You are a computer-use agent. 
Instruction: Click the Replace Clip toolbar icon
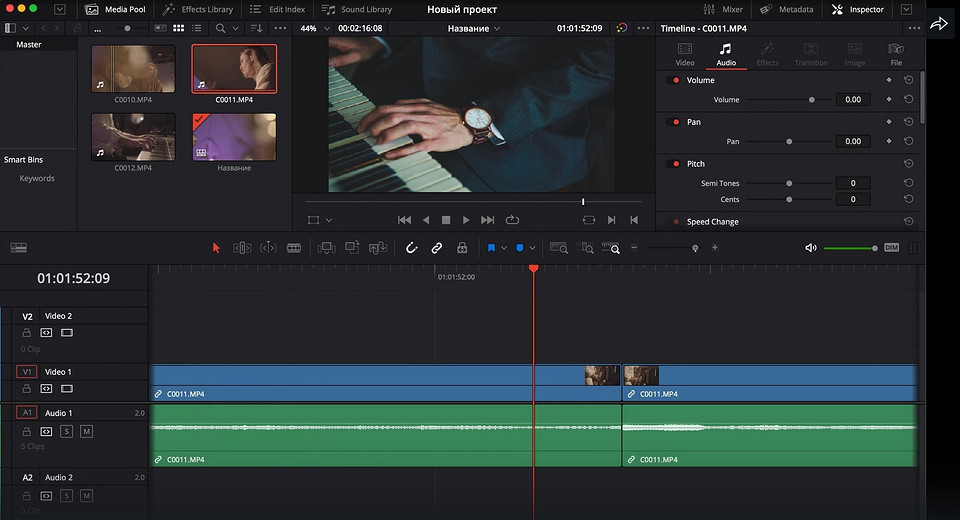(378, 247)
